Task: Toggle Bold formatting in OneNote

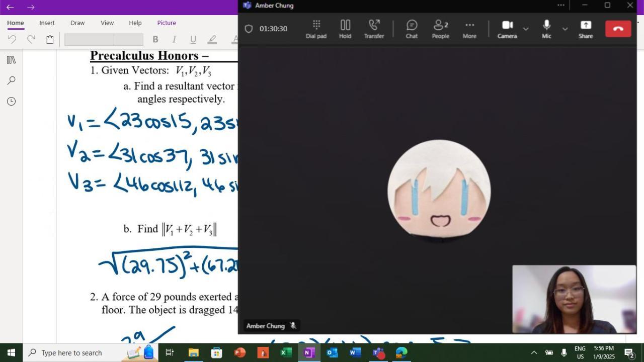Action: [155, 39]
